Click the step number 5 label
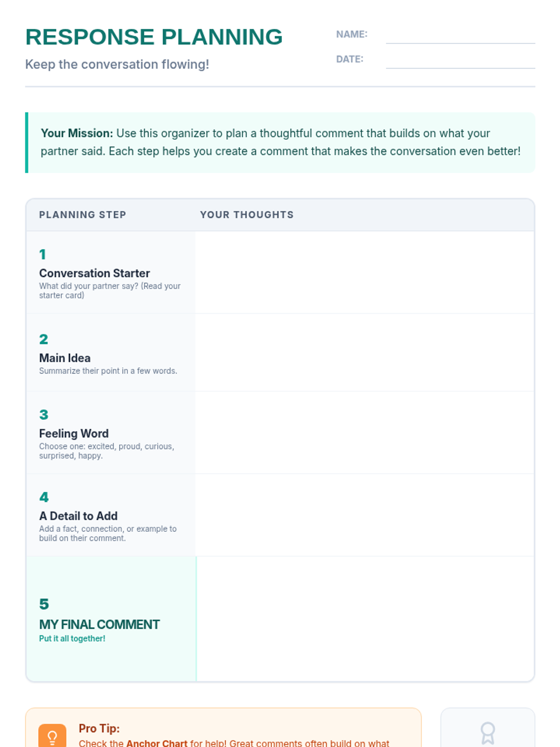This screenshot has height=747, width=560. pyautogui.click(x=44, y=604)
